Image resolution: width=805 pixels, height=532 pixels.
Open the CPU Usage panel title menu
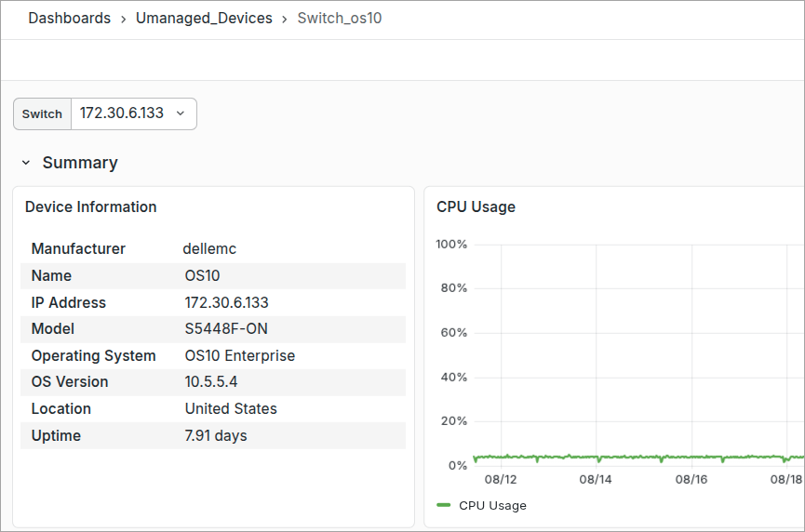(x=476, y=206)
